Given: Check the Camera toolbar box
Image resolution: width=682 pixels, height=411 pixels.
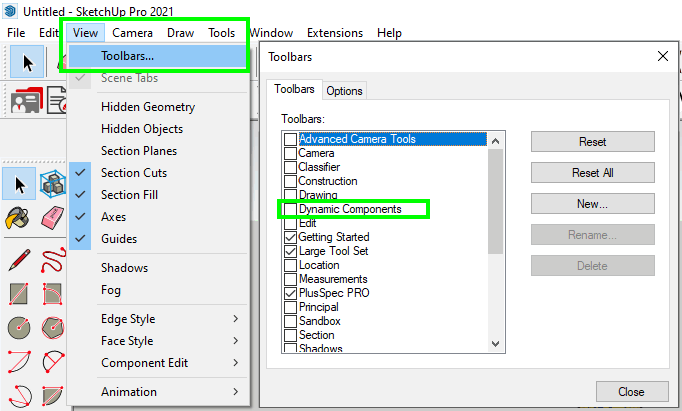Looking at the screenshot, I should (290, 153).
